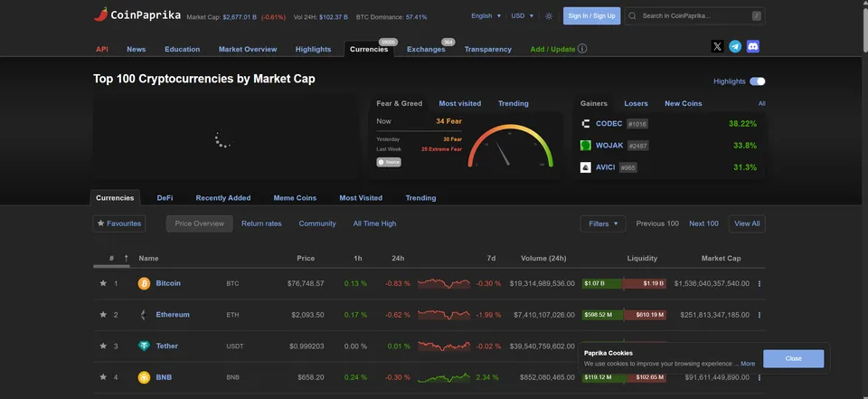
Task: Select the Return rates view
Action: 261,223
